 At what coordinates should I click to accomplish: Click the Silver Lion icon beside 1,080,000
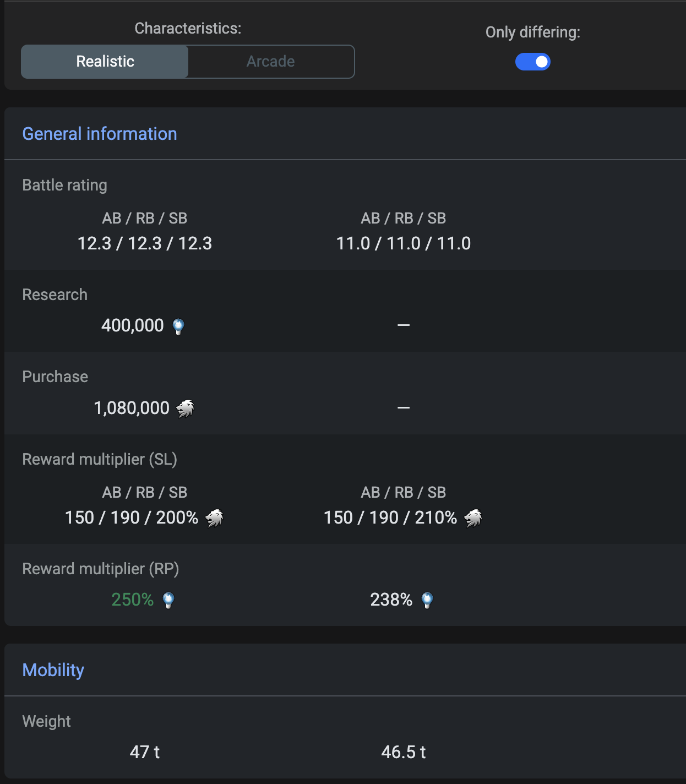point(185,409)
